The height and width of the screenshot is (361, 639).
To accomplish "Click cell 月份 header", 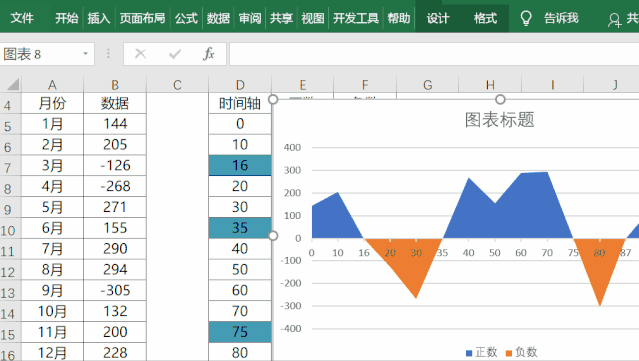I will click(52, 103).
